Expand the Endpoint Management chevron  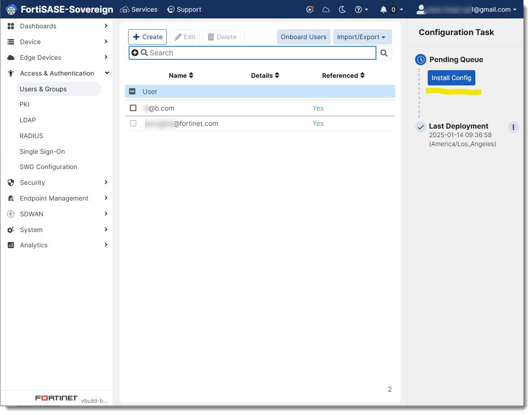pyautogui.click(x=106, y=198)
